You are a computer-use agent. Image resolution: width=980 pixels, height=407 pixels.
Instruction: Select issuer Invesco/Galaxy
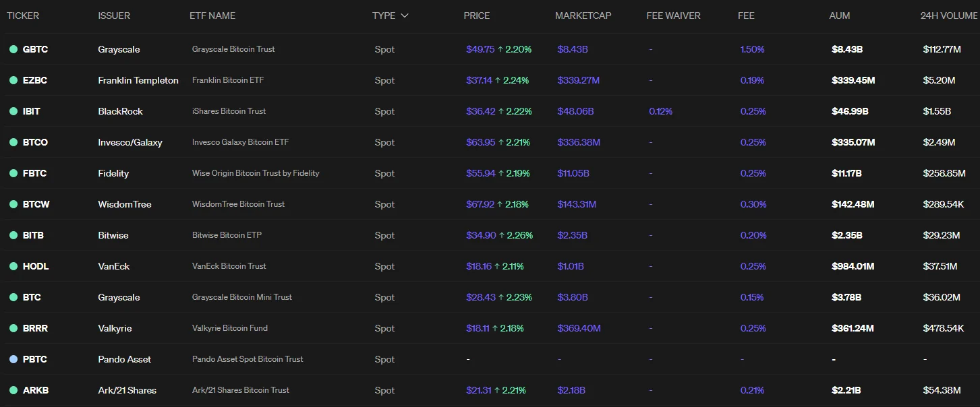coord(130,142)
